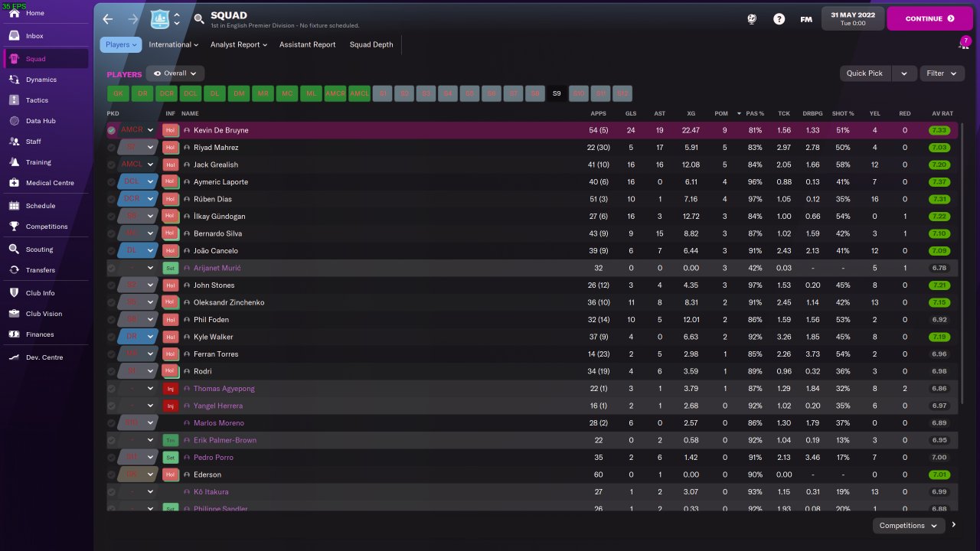Click the Continue button
This screenshot has width=980, height=551.
pos(929,18)
